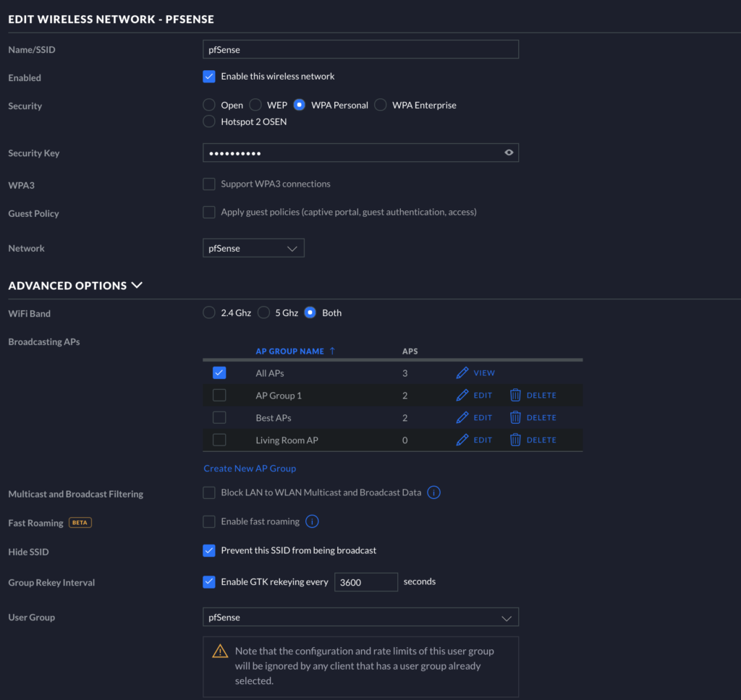Click the Create New AP Group link

(x=250, y=469)
